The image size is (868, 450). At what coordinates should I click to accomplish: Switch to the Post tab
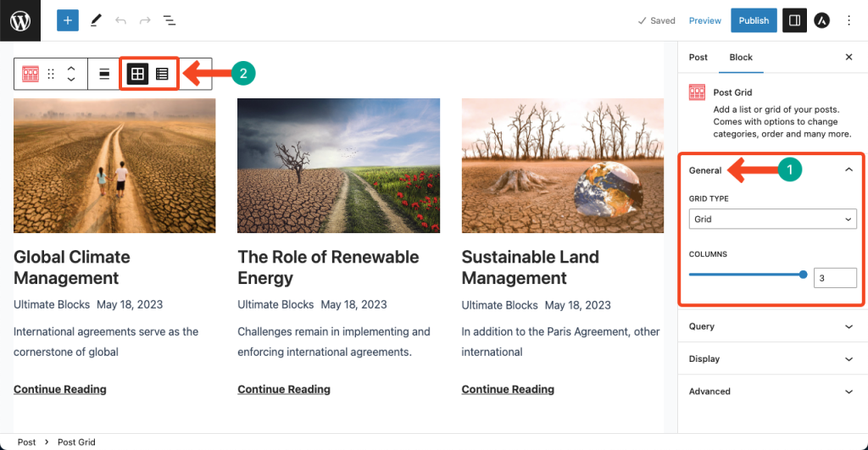tap(698, 57)
